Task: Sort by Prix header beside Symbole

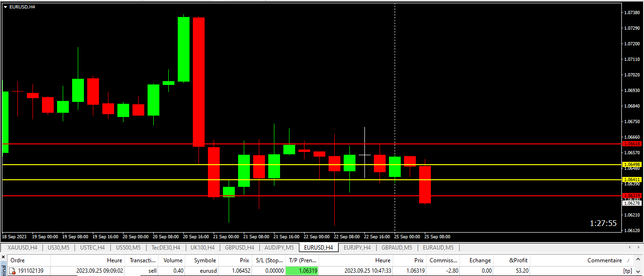Action: point(235,260)
